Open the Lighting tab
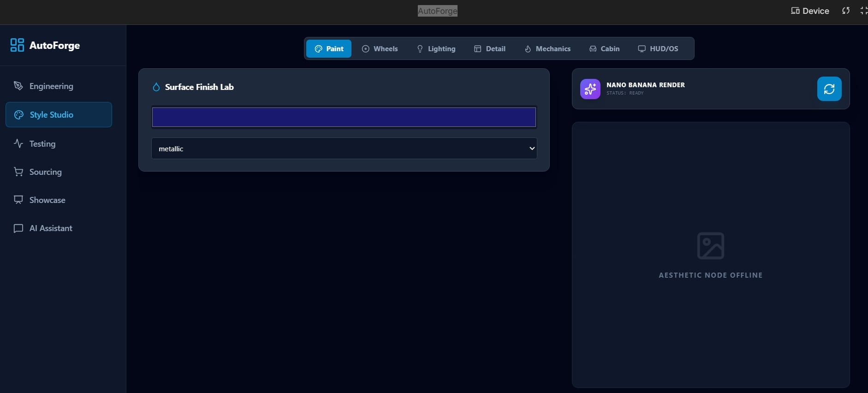 click(x=436, y=49)
